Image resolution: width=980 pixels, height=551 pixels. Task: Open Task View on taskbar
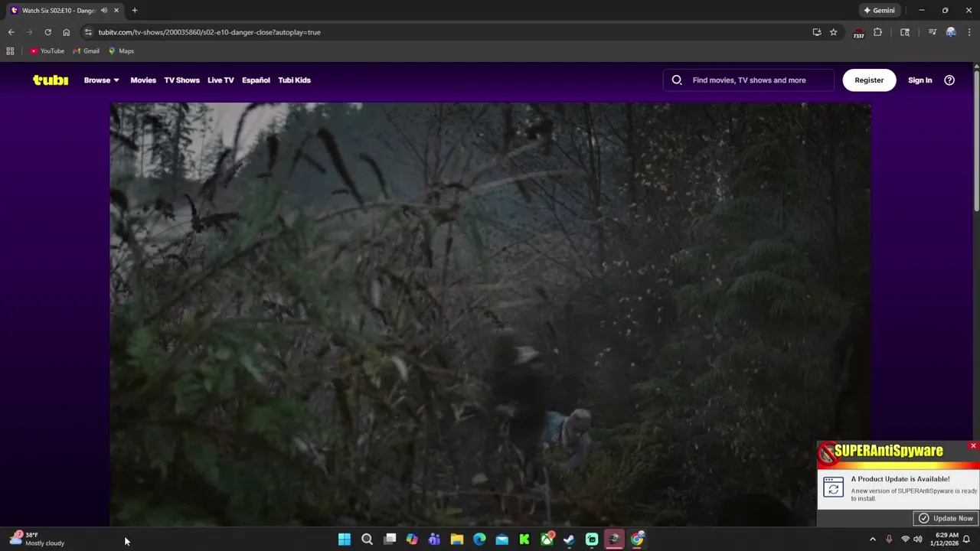390,540
